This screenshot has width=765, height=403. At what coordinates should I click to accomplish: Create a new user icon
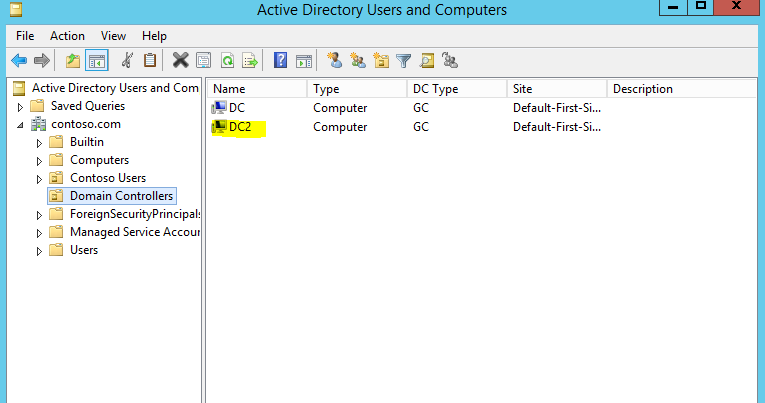point(334,60)
